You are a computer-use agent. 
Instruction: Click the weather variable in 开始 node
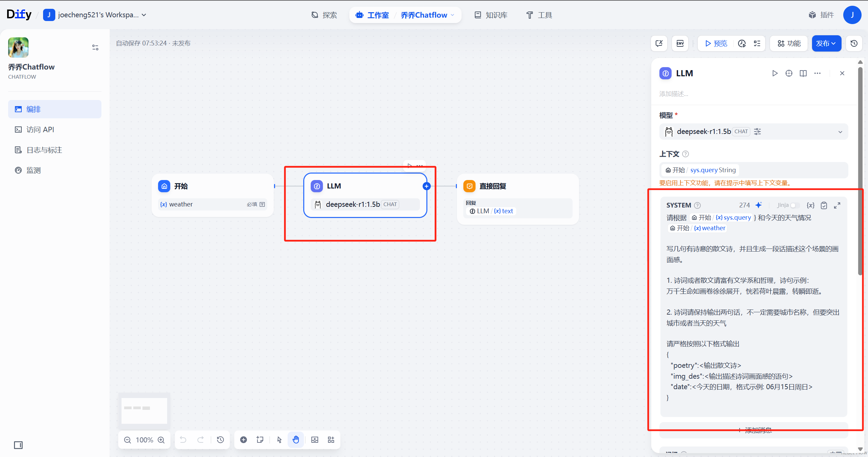[213, 204]
